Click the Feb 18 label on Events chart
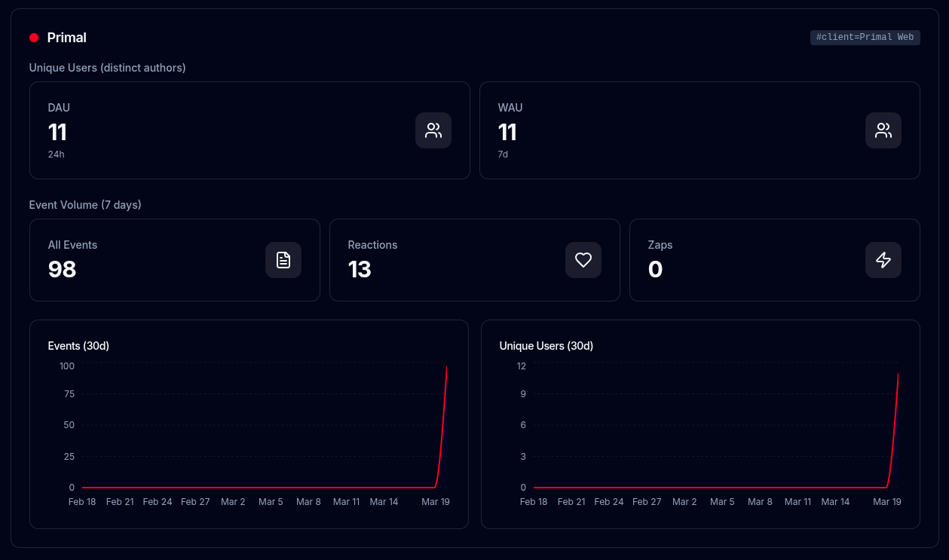Viewport: 949px width, 560px height. (82, 502)
